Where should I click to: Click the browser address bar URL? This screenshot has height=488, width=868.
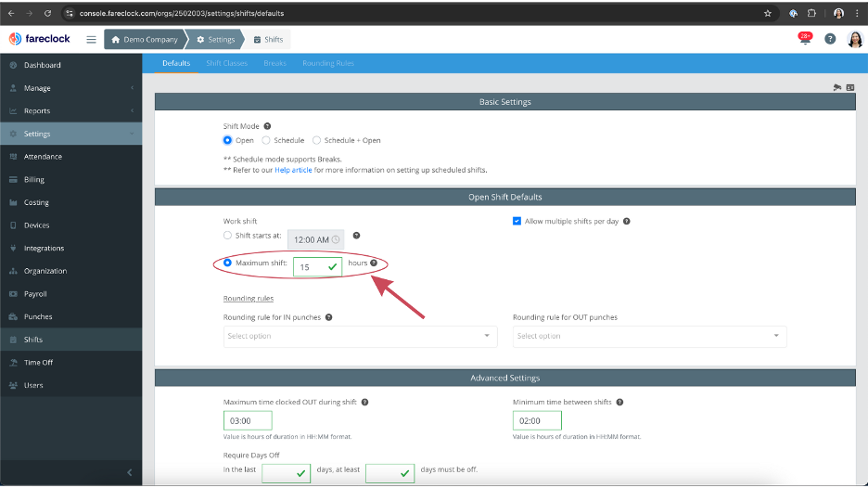[182, 13]
